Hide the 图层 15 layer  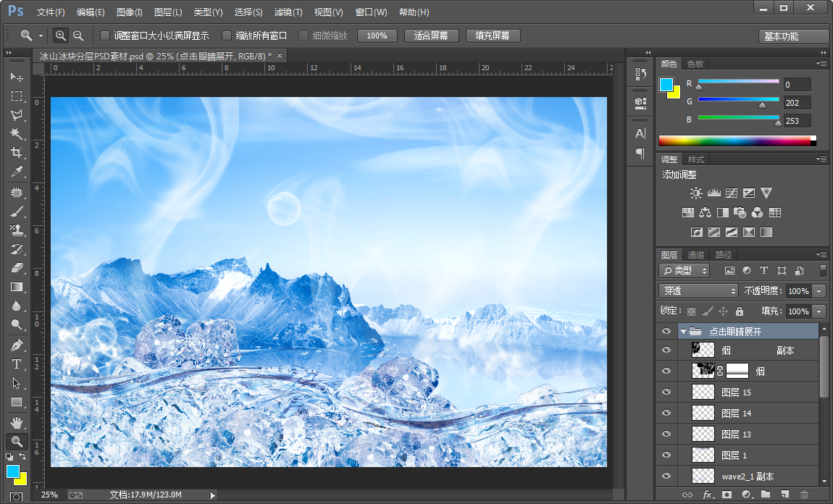pyautogui.click(x=666, y=392)
